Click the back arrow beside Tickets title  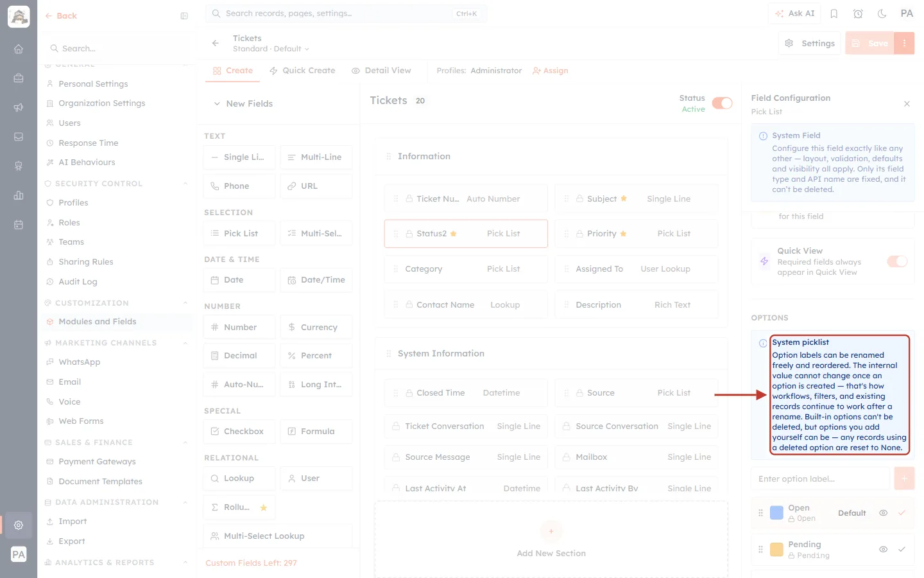click(216, 43)
